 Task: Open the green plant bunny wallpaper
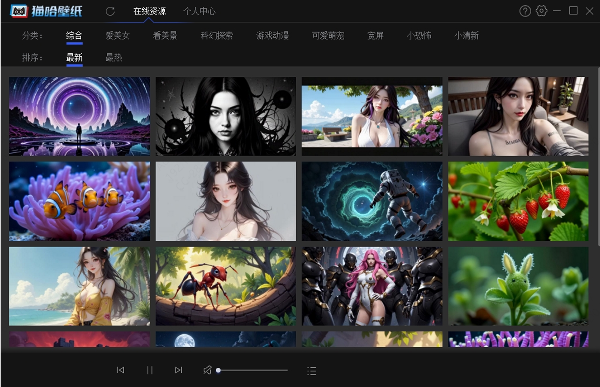pos(518,286)
